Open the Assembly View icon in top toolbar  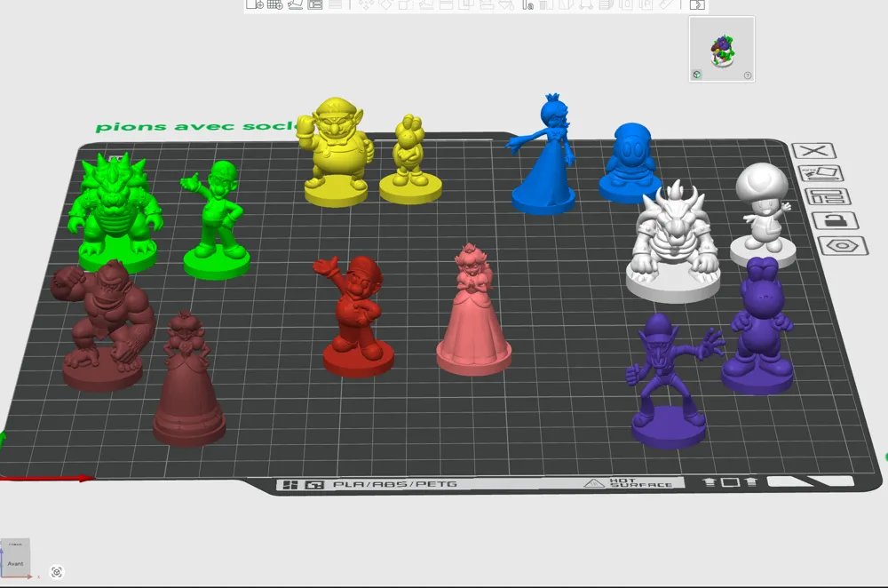click(697, 4)
